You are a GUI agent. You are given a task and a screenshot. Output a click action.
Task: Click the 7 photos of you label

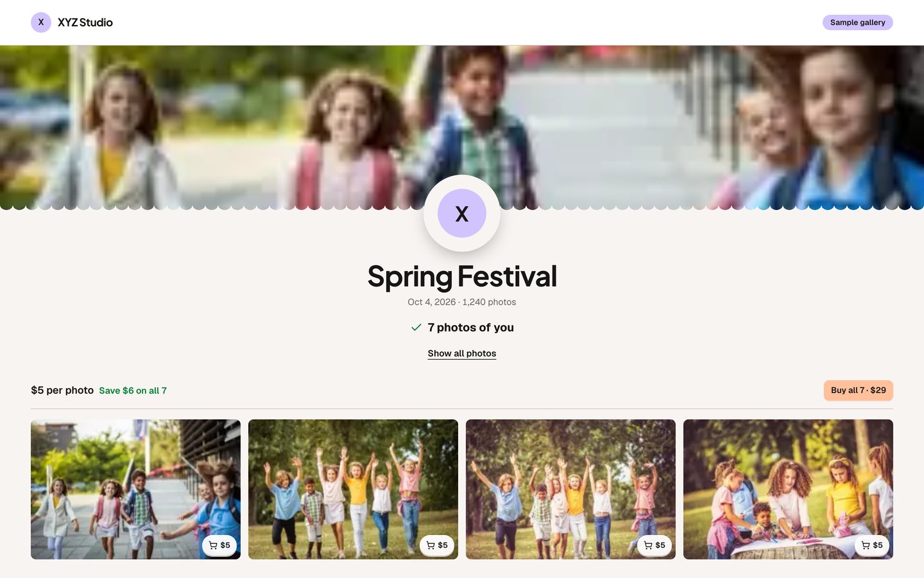470,328
